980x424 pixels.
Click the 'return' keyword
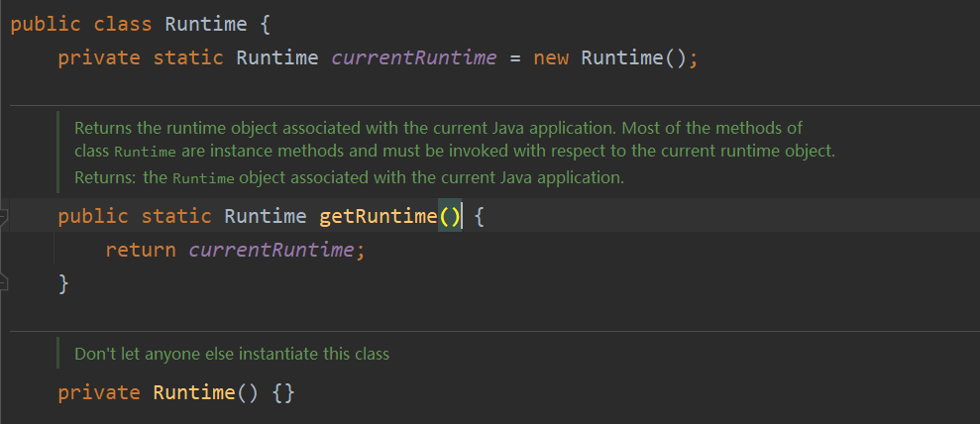click(x=141, y=250)
